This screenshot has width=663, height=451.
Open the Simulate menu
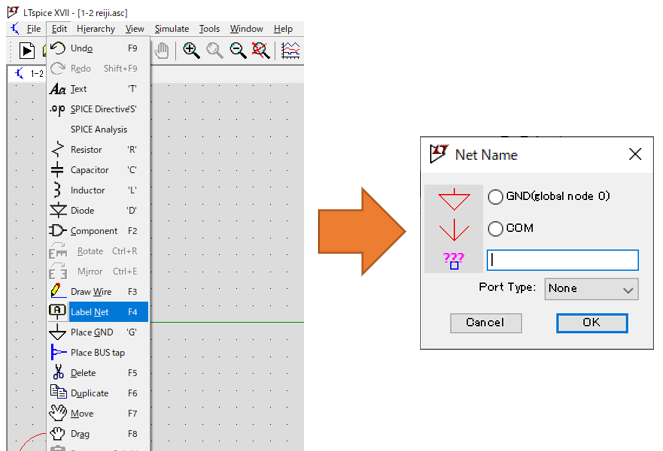pyautogui.click(x=172, y=29)
